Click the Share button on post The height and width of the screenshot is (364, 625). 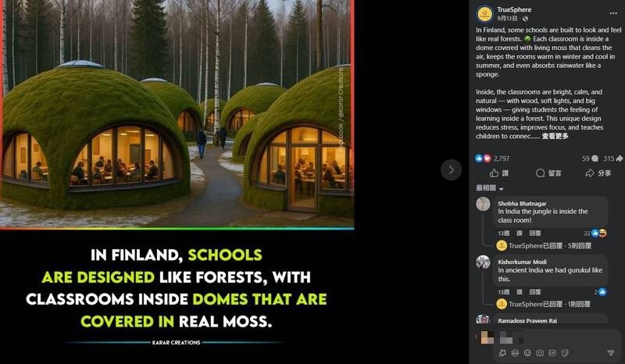[598, 173]
